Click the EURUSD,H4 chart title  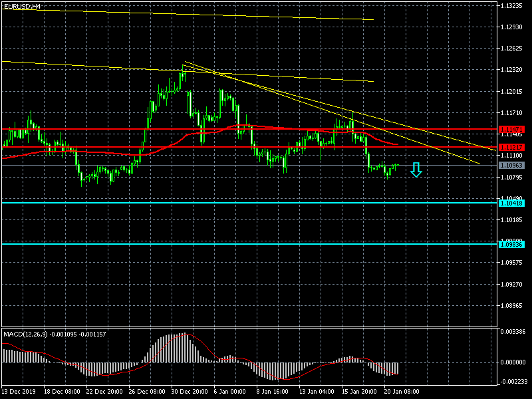(x=21, y=6)
